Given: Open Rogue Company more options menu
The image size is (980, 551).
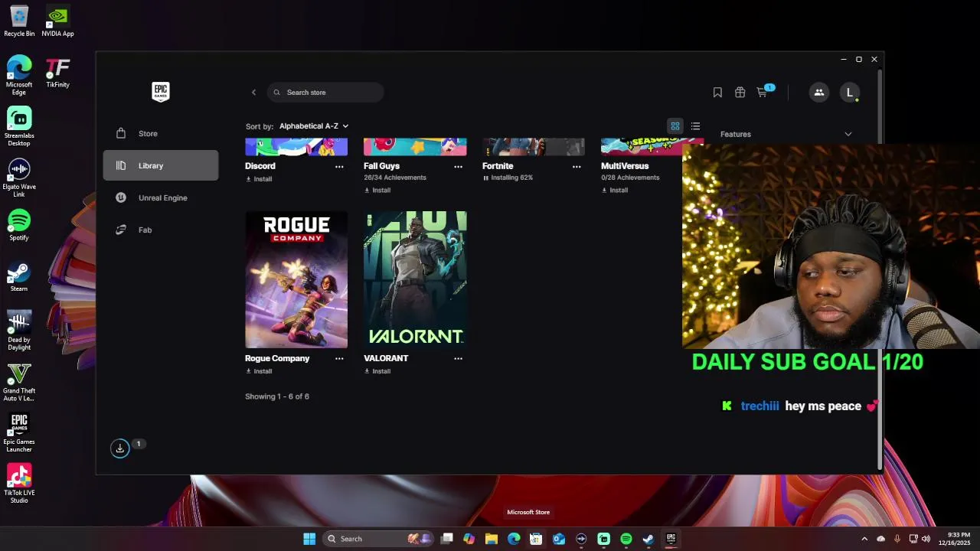Looking at the screenshot, I should coord(339,358).
